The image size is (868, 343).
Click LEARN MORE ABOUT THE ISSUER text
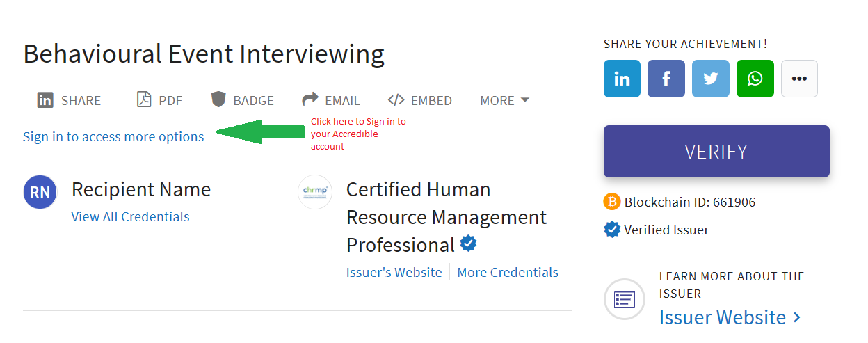[x=732, y=285]
